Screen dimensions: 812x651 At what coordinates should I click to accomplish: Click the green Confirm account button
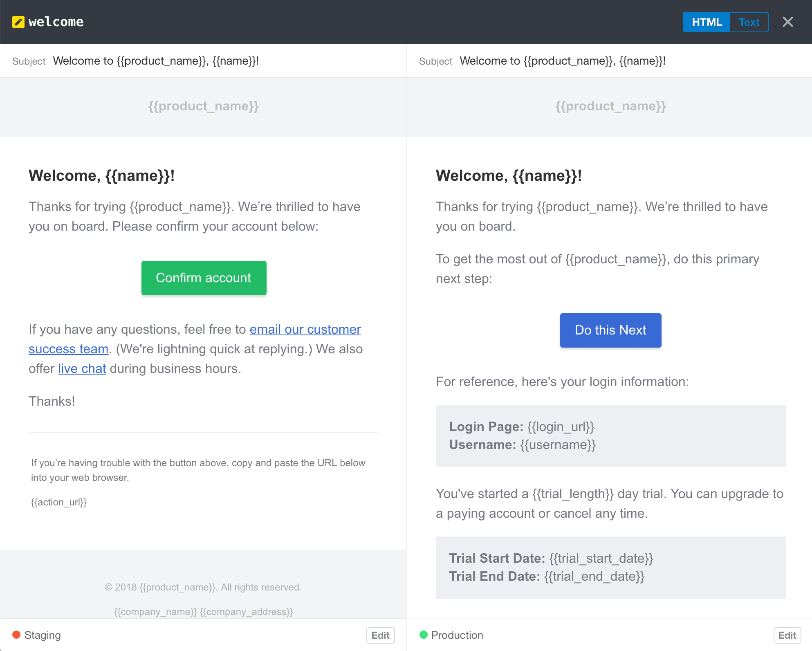(204, 278)
